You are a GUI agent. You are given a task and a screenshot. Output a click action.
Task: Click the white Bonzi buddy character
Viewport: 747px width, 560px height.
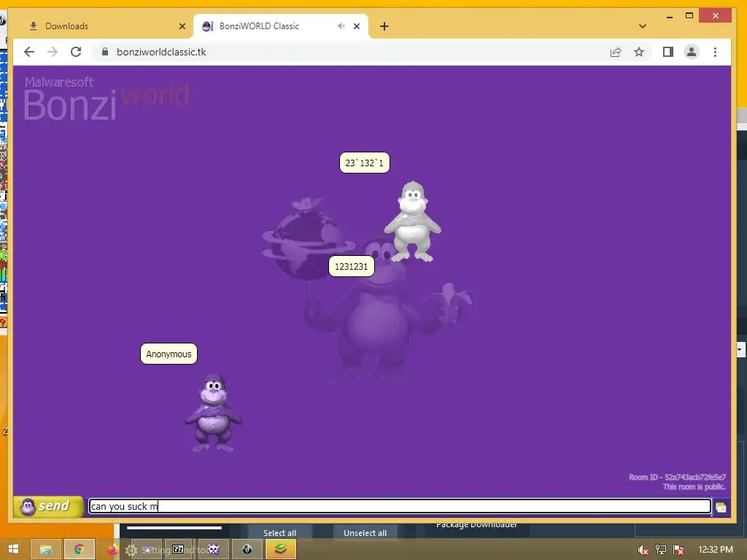pos(413,222)
